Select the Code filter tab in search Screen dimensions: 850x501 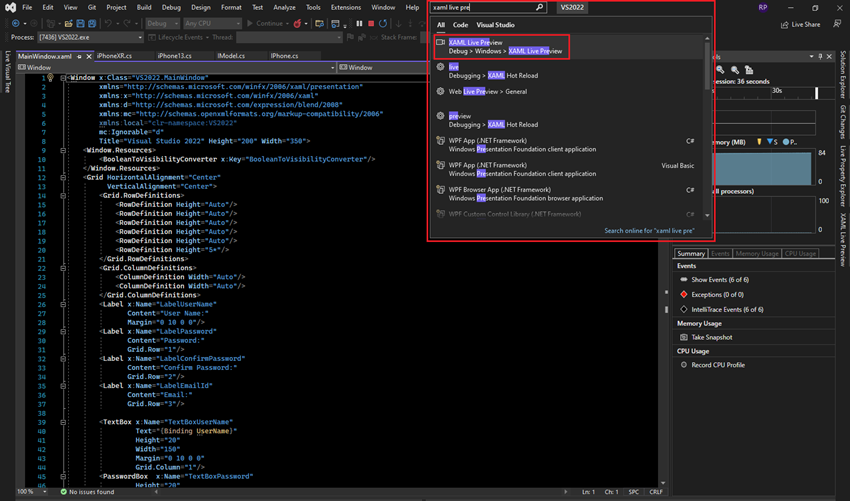(x=460, y=25)
